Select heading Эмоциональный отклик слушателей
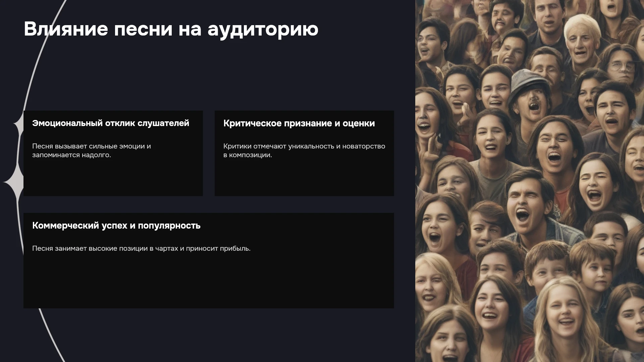Screen dimensions: 644x362 [111, 123]
